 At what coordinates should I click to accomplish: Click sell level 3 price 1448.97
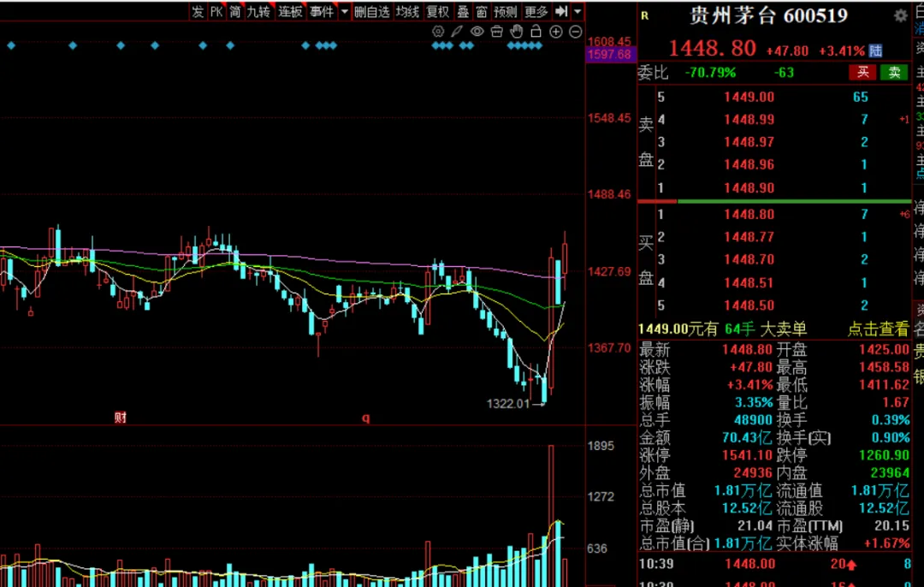(749, 142)
